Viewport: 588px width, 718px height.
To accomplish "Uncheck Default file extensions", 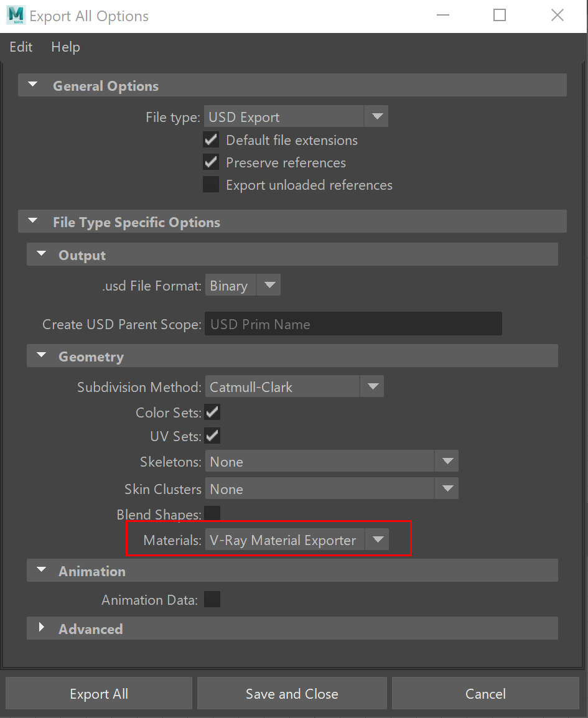I will 212,140.
